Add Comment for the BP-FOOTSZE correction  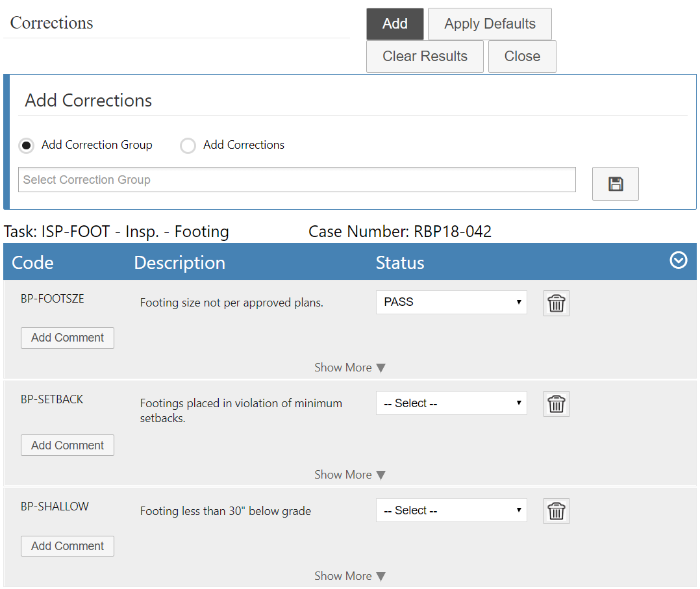point(68,338)
